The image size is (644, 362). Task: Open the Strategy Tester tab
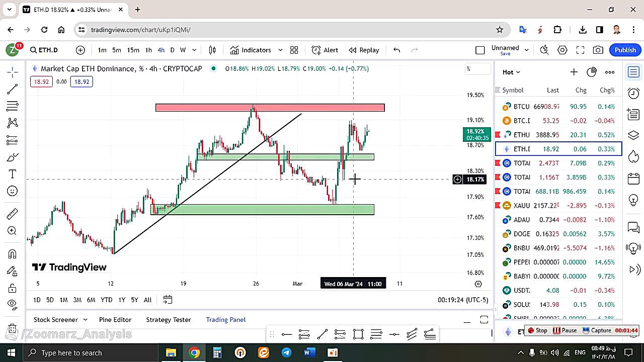[169, 320]
